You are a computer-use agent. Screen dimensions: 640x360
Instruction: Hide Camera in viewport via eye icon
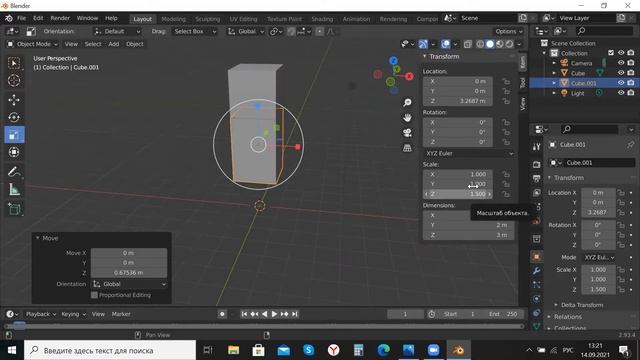tap(621, 63)
